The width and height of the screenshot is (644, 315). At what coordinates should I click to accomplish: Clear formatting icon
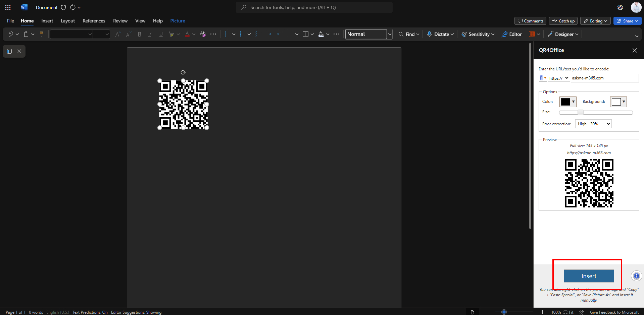pyautogui.click(x=203, y=34)
